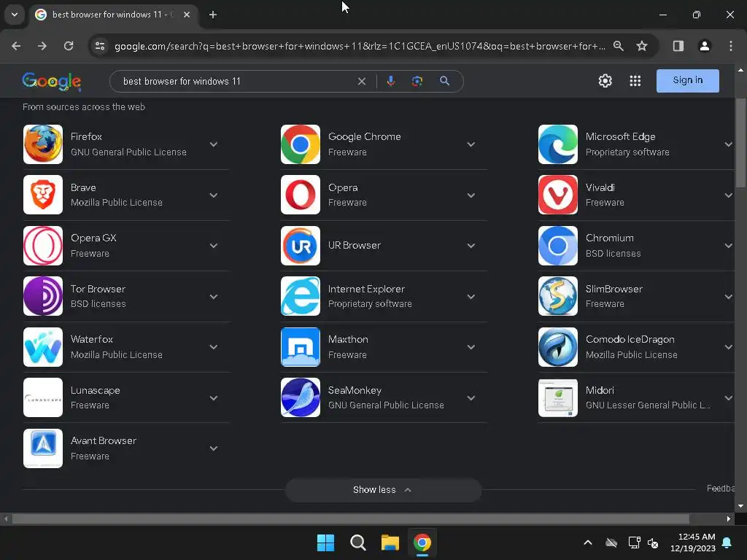Select the best browser for windows tab
This screenshot has height=560, width=747.
pyautogui.click(x=113, y=15)
